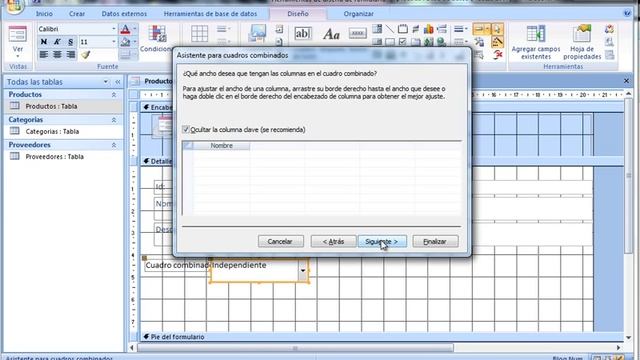Viewport: 640px width, 360px height.
Task: Insert a chart control
Action: tap(429, 29)
